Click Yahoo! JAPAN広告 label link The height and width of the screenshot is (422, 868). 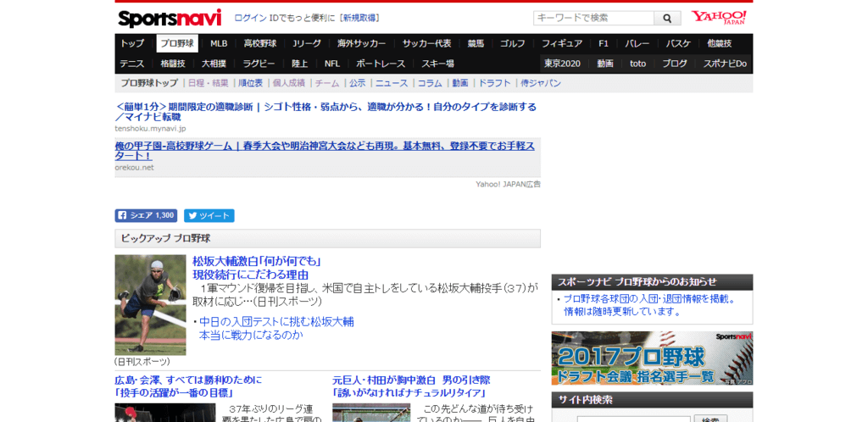tap(509, 184)
